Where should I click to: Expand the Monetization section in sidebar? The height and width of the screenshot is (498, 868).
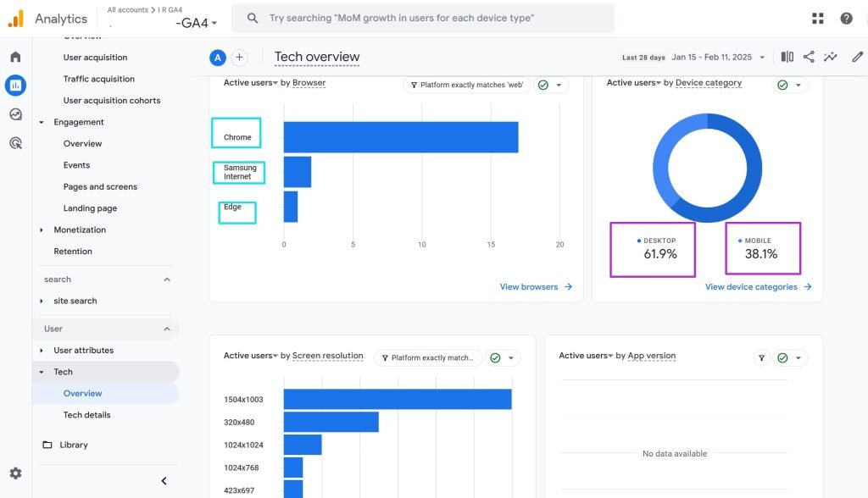coord(42,230)
